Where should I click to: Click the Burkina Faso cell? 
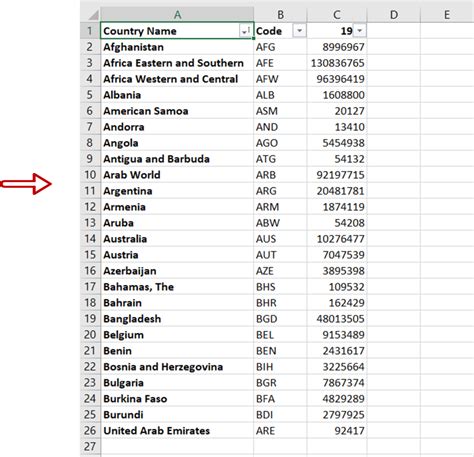177,399
